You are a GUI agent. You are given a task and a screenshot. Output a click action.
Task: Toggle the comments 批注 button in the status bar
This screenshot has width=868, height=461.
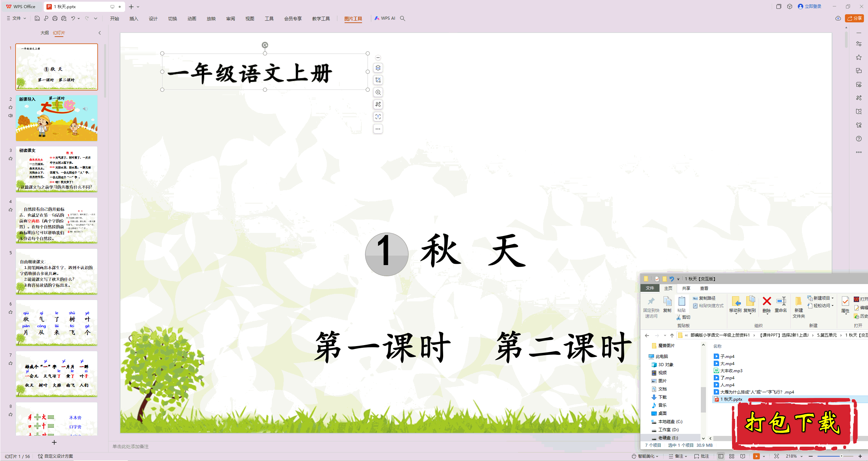click(x=702, y=456)
